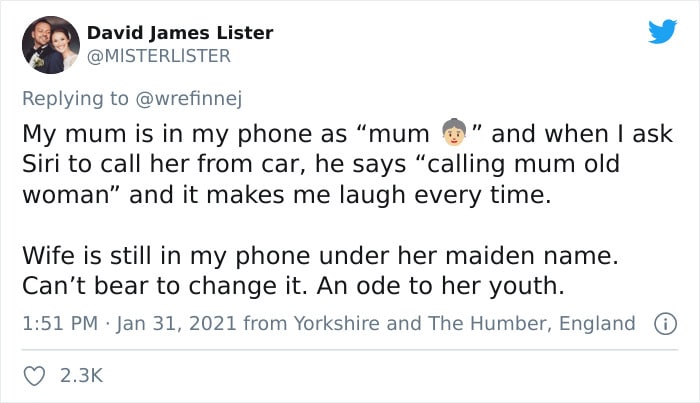Open the @wrefinnej mention link
Image resolution: width=700 pixels, height=403 pixels.
pyautogui.click(x=188, y=98)
